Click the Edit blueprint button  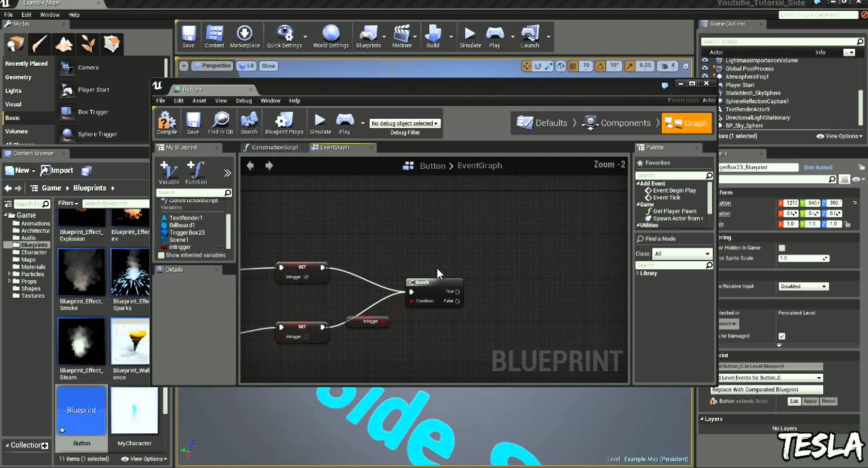point(794,402)
